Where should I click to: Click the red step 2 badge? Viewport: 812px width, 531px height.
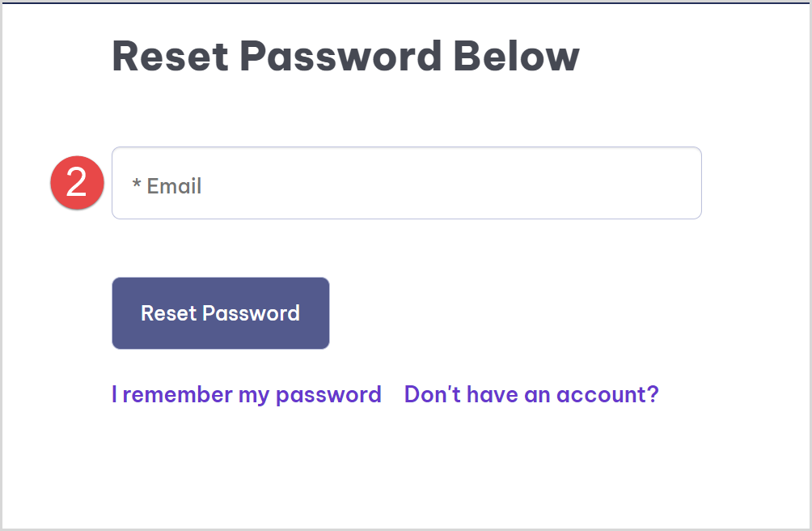[77, 183]
